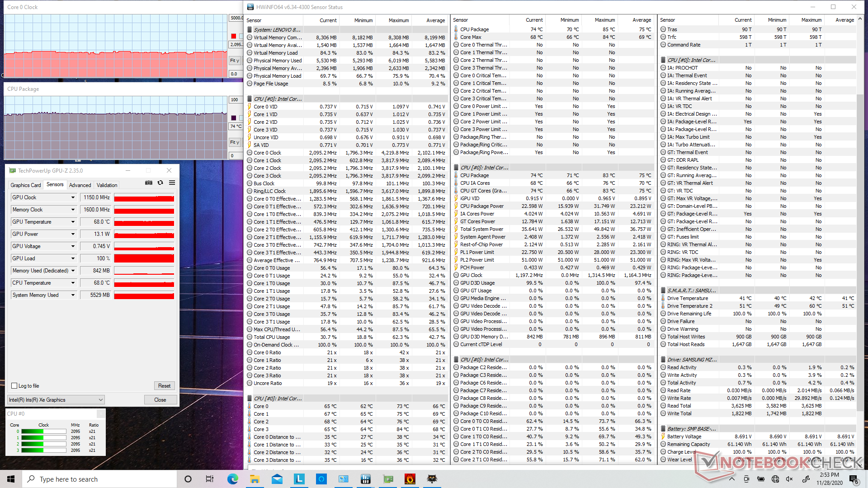Click Fit y on Core 0 Clock graph
This screenshot has width=868, height=488.
[x=234, y=61]
